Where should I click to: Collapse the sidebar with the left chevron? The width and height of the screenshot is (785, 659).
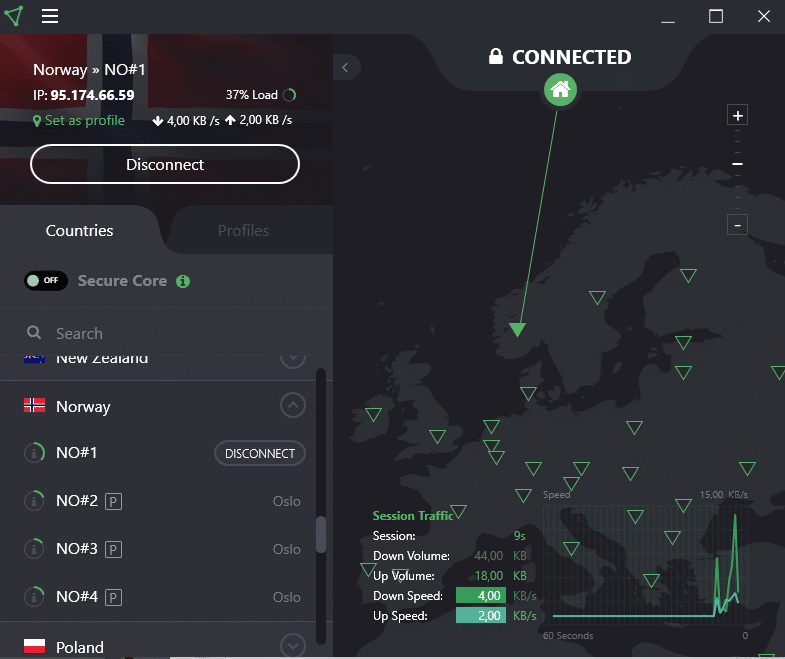345,68
